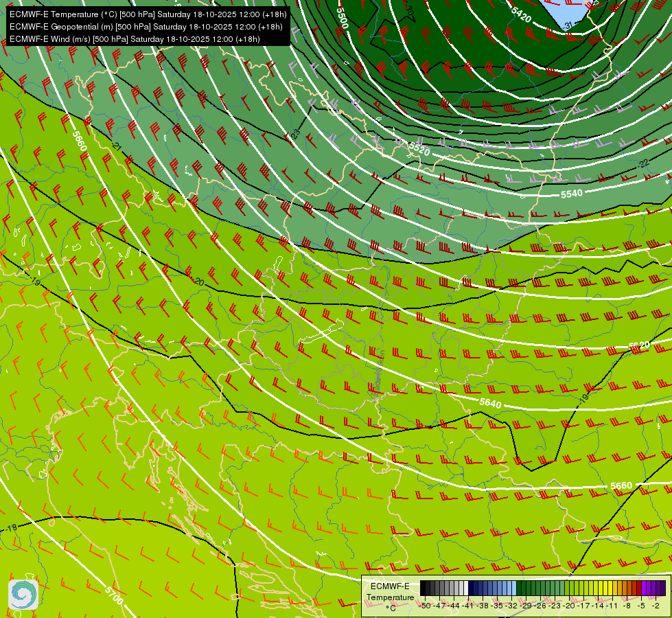Select the yellow swatch above -14
Image resolution: width=672 pixels, height=618 pixels.
click(601, 588)
